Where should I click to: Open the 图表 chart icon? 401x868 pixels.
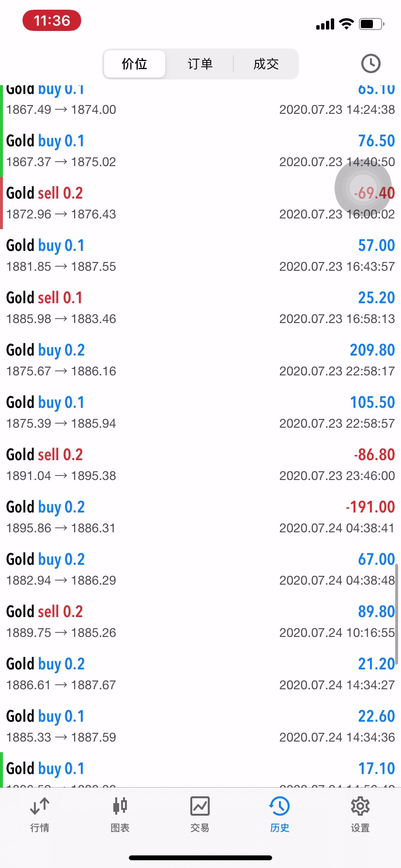click(120, 814)
